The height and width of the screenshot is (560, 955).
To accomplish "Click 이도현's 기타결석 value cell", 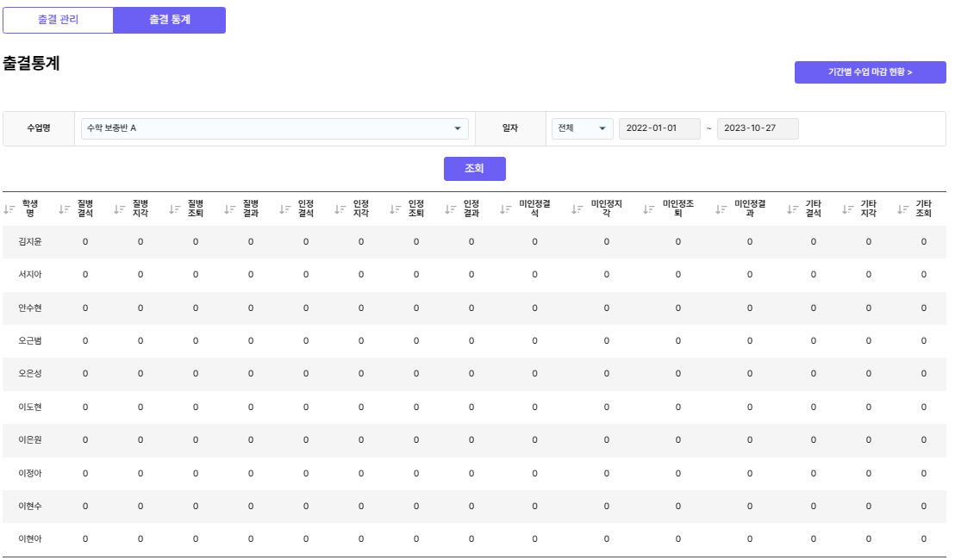I will coord(814,408).
